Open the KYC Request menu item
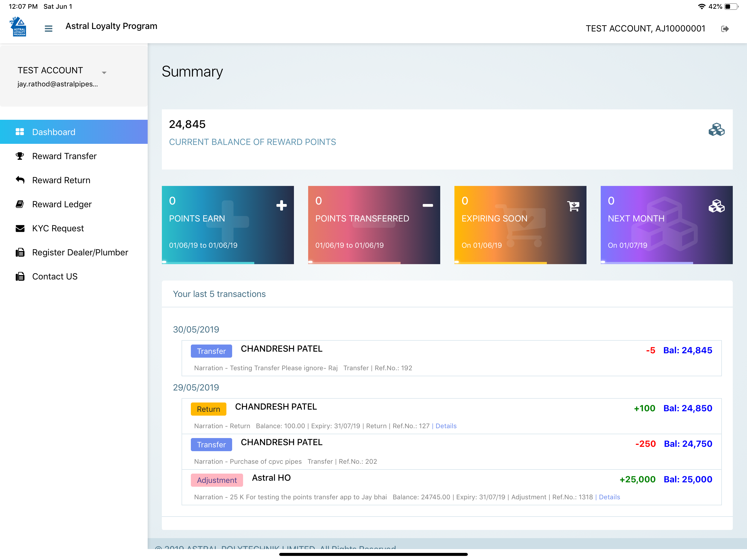Screen dimensions: 747x560 (74, 228)
